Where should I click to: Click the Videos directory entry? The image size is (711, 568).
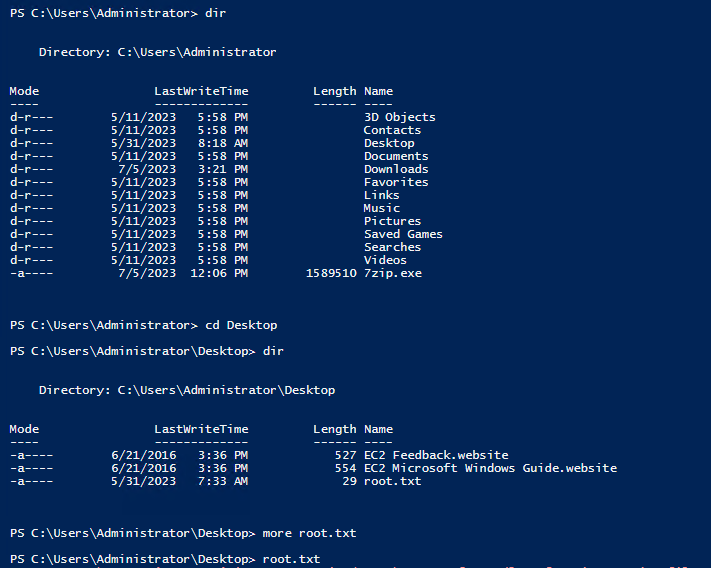(385, 260)
